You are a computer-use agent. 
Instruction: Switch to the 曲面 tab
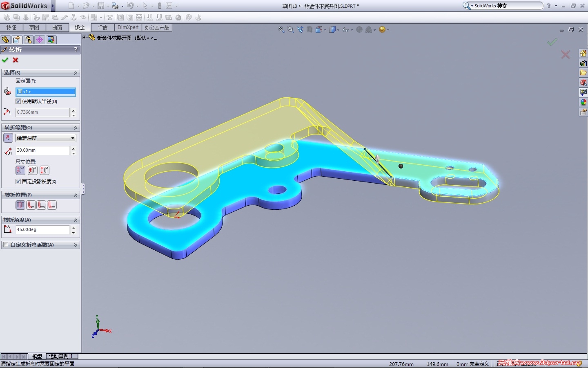pyautogui.click(x=57, y=27)
